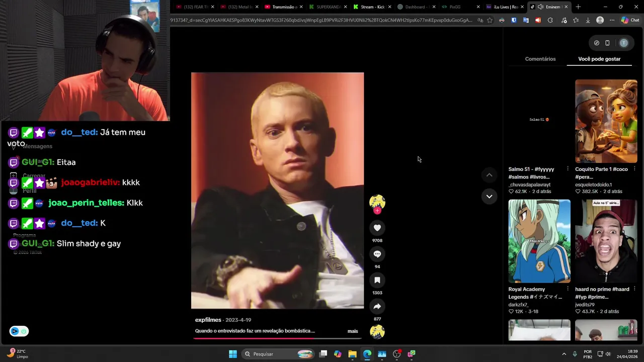Switch to the Comentários tab
The width and height of the screenshot is (644, 362).
(x=540, y=59)
